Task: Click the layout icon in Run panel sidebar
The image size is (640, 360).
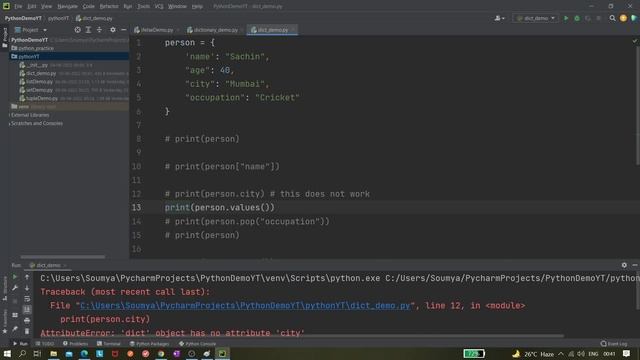Action: coord(15,315)
